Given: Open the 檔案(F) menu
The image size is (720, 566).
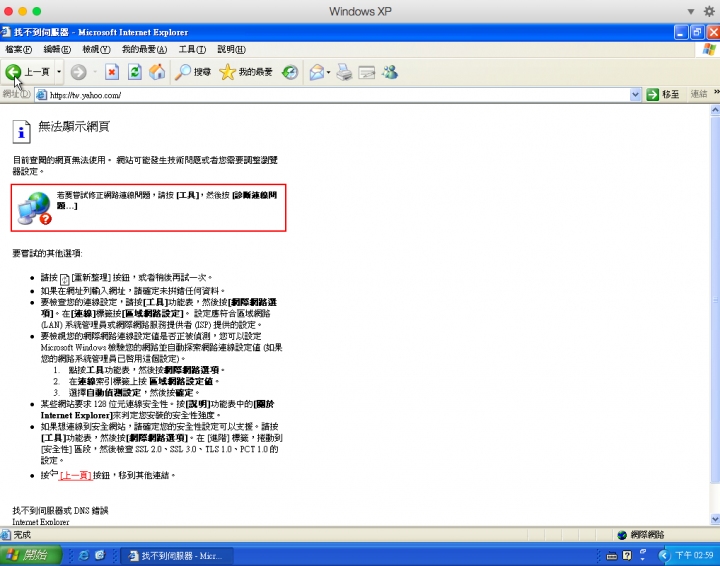Looking at the screenshot, I should click(18, 50).
